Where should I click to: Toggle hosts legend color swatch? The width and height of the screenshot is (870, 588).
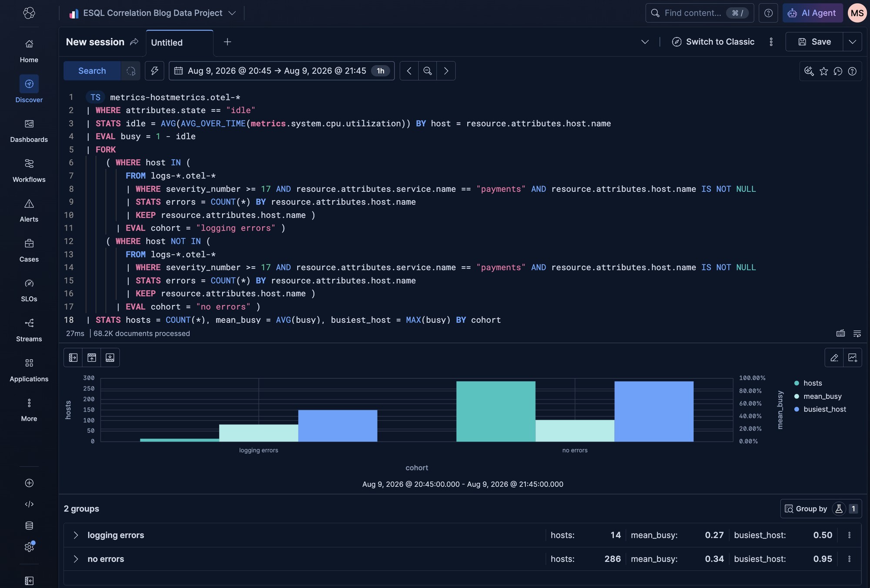pyautogui.click(x=796, y=383)
